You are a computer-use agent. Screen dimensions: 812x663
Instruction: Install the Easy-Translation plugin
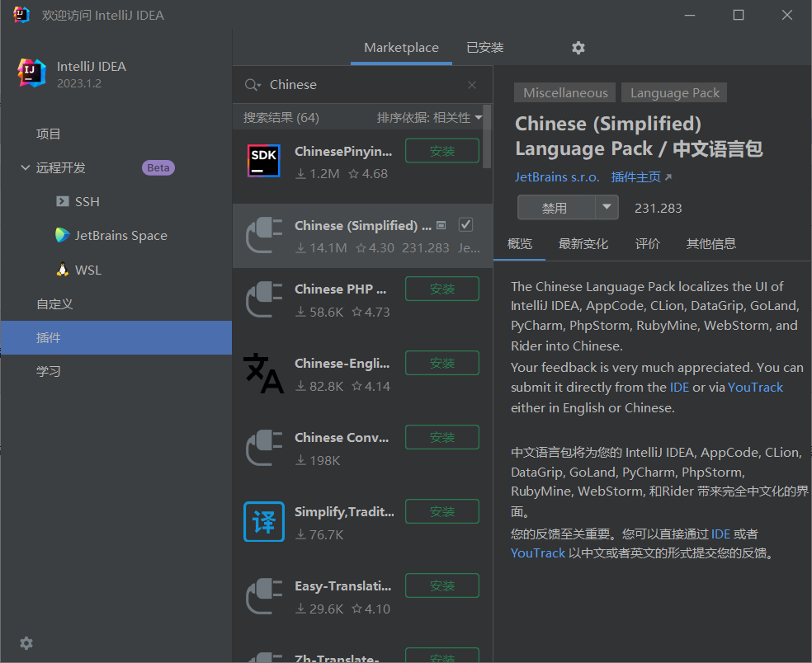pyautogui.click(x=442, y=585)
